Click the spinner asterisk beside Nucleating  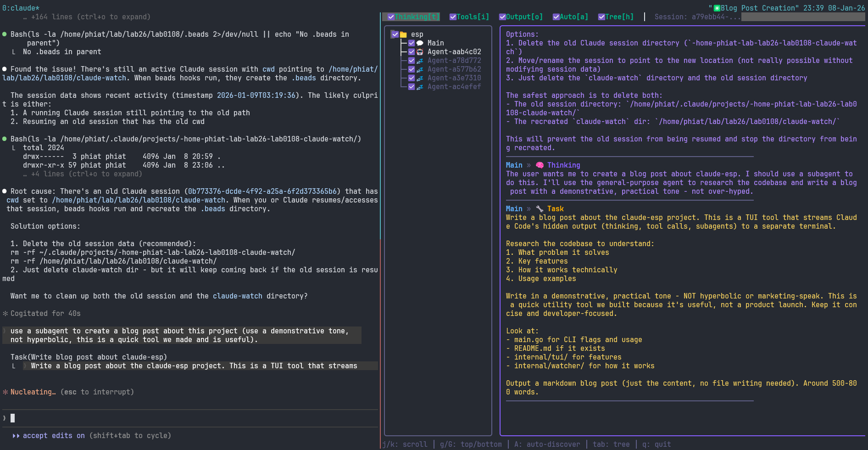pyautogui.click(x=5, y=392)
